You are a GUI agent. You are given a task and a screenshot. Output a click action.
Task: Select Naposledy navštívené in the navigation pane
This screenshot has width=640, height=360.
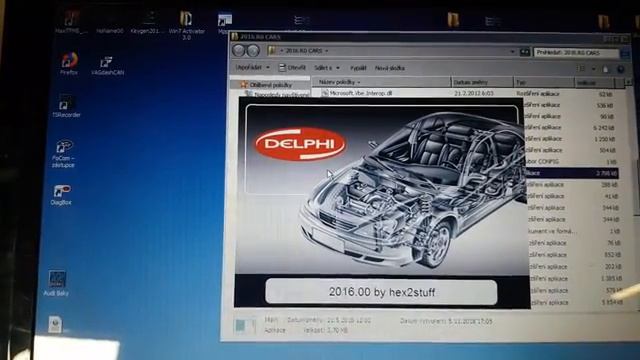coord(277,94)
